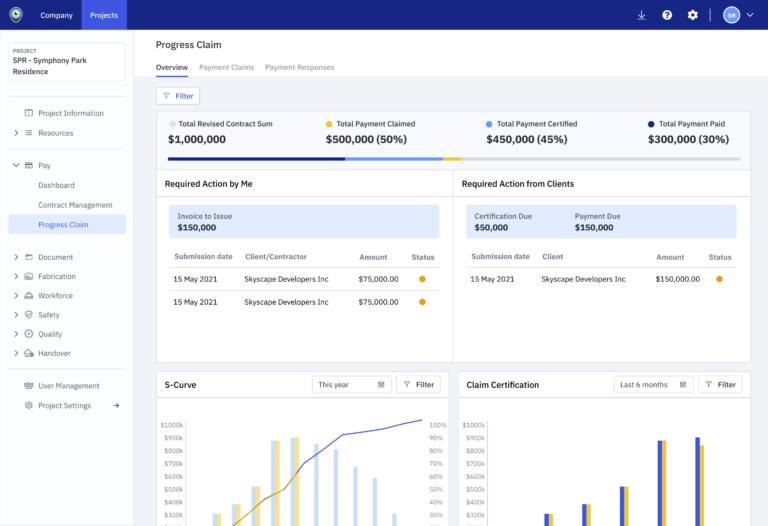
Task: Expand the Quality section
Action: [x=16, y=334]
